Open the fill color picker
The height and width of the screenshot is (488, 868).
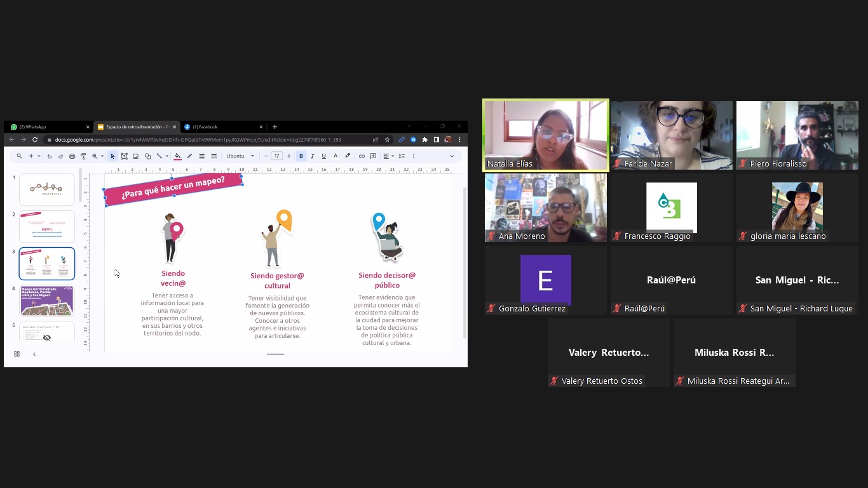tap(177, 156)
